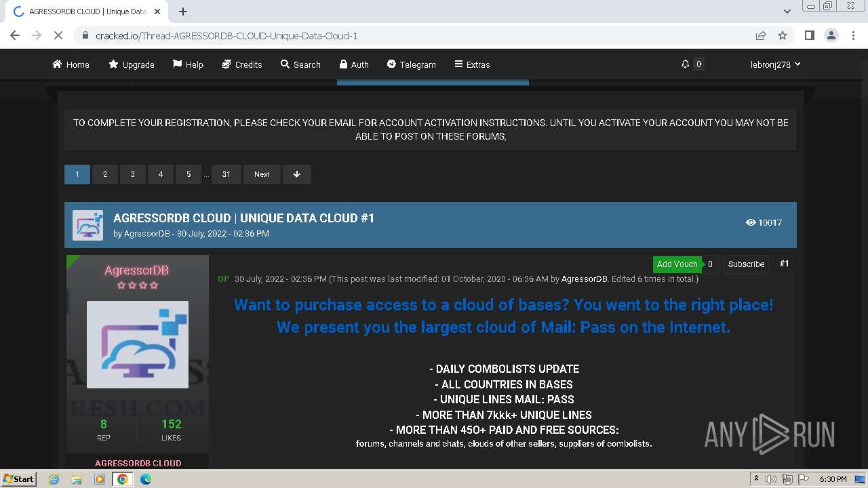This screenshot has height=488, width=868.
Task: Open forum Search
Action: 300,64
